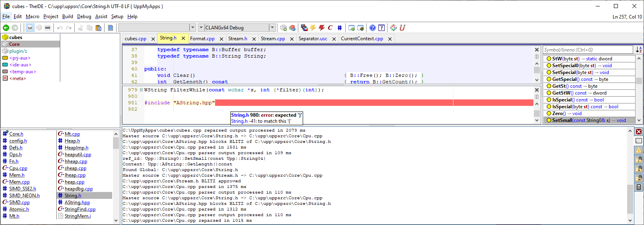Click the red X icon beside console
Screen dimensions: 644x225
point(639,132)
